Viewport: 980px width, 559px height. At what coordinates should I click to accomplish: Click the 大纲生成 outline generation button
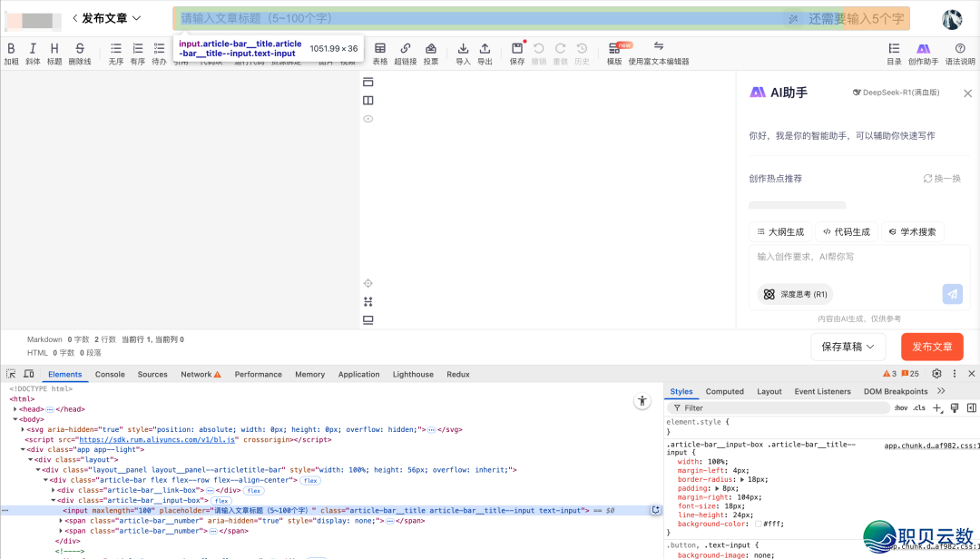point(779,232)
